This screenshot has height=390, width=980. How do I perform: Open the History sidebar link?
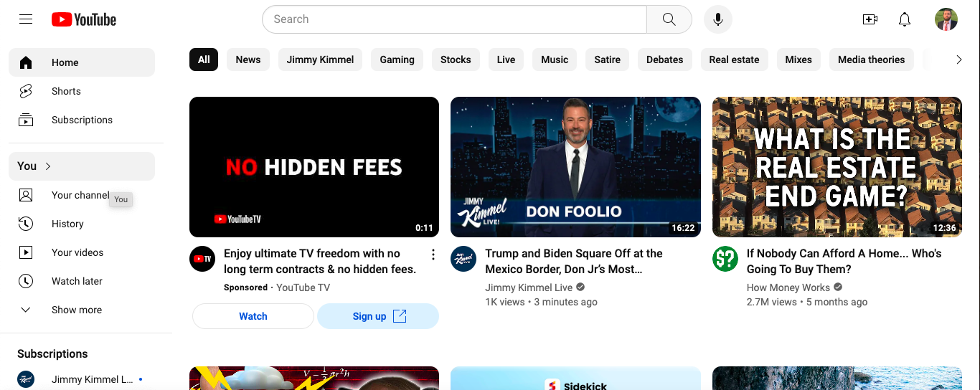[x=82, y=224]
